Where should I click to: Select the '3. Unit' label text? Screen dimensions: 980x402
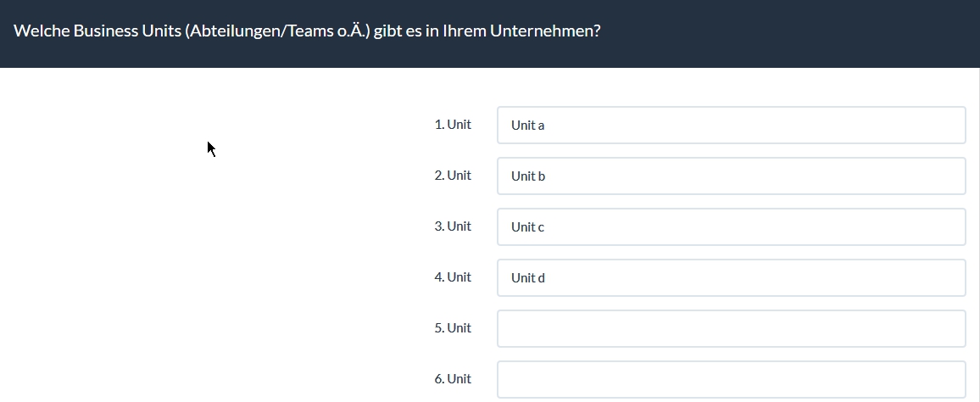pos(453,226)
